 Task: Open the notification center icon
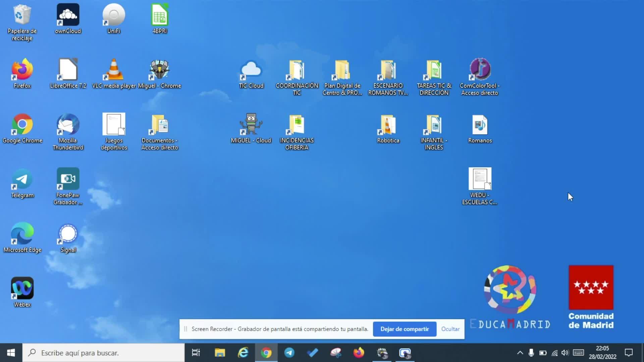[x=629, y=353]
